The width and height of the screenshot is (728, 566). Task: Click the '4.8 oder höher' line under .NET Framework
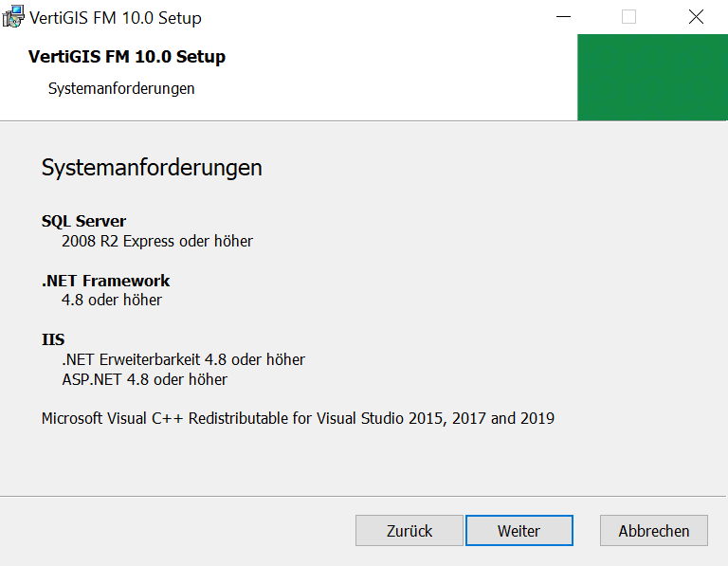(x=112, y=300)
